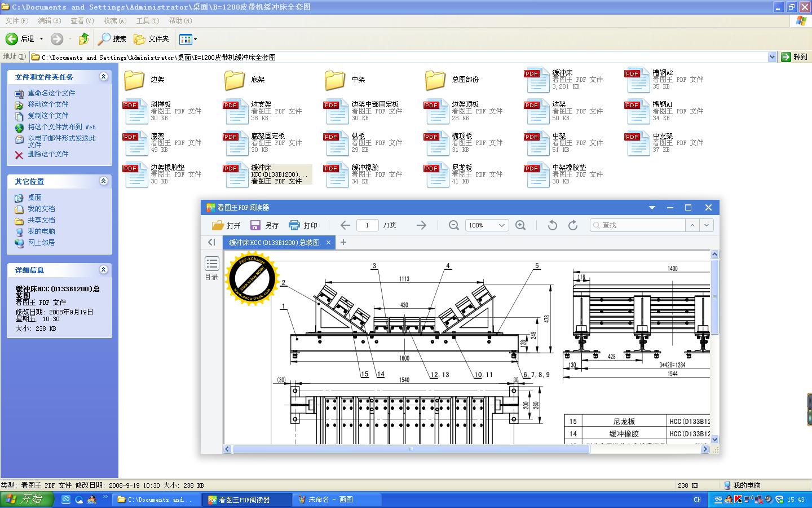Open the PDF reader title bar dropdown menu
This screenshot has width=812, height=508.
(x=652, y=208)
